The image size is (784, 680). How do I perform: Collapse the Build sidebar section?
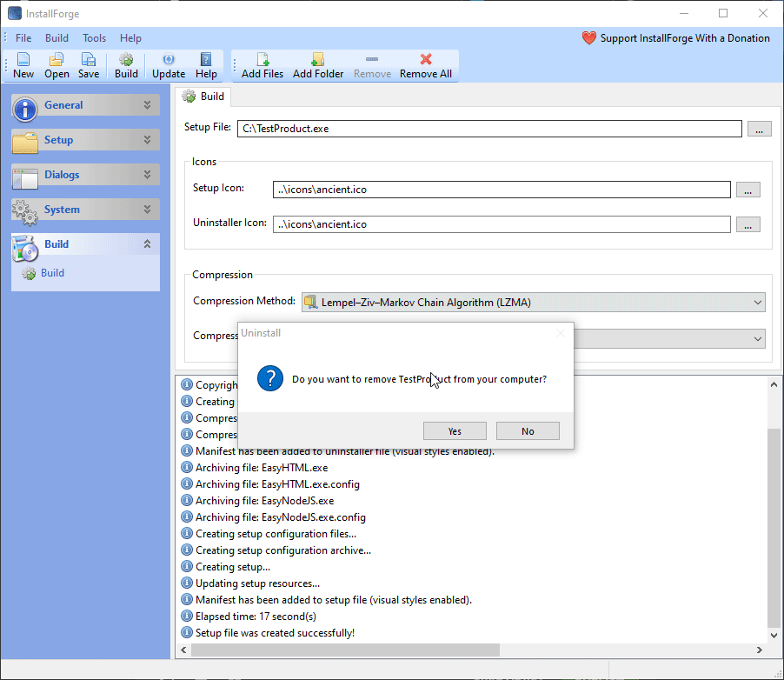(147, 244)
